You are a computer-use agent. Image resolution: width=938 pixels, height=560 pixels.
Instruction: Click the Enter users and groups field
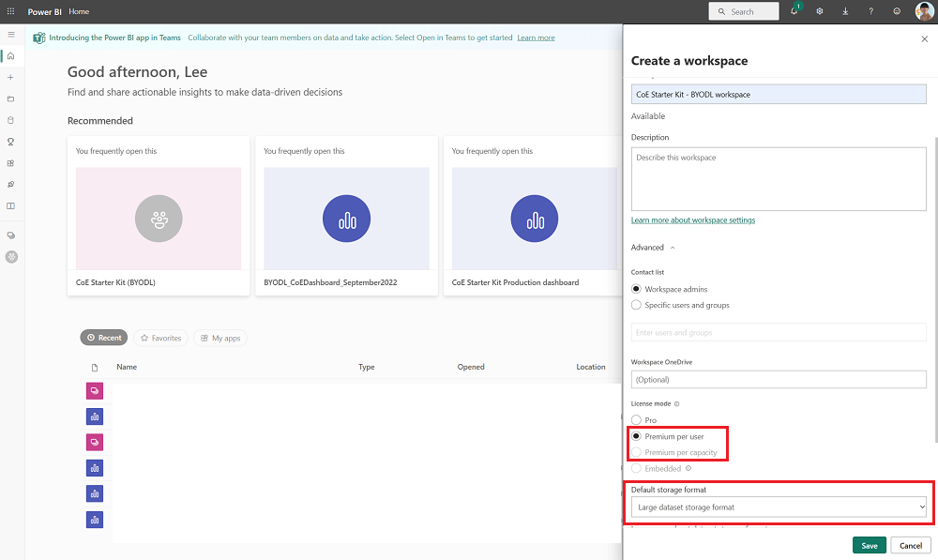(779, 332)
